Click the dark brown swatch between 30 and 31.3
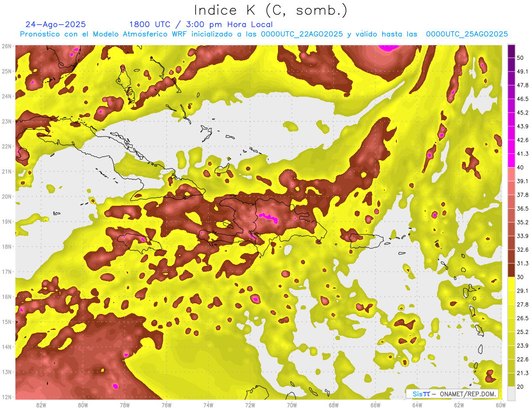 coord(512,270)
